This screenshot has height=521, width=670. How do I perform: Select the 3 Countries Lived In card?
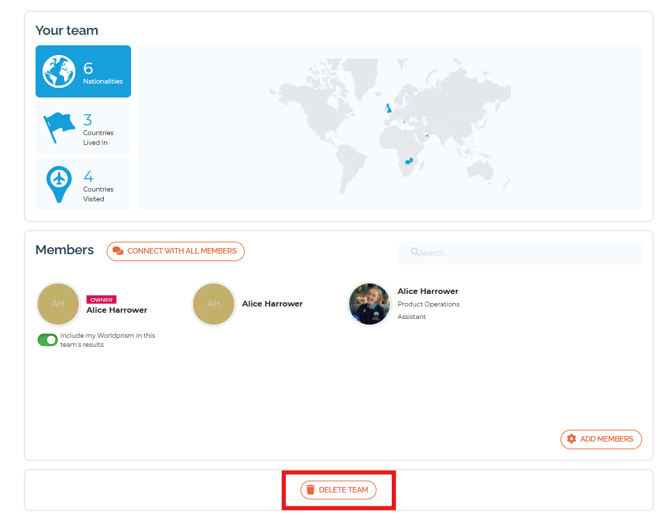pyautogui.click(x=83, y=128)
